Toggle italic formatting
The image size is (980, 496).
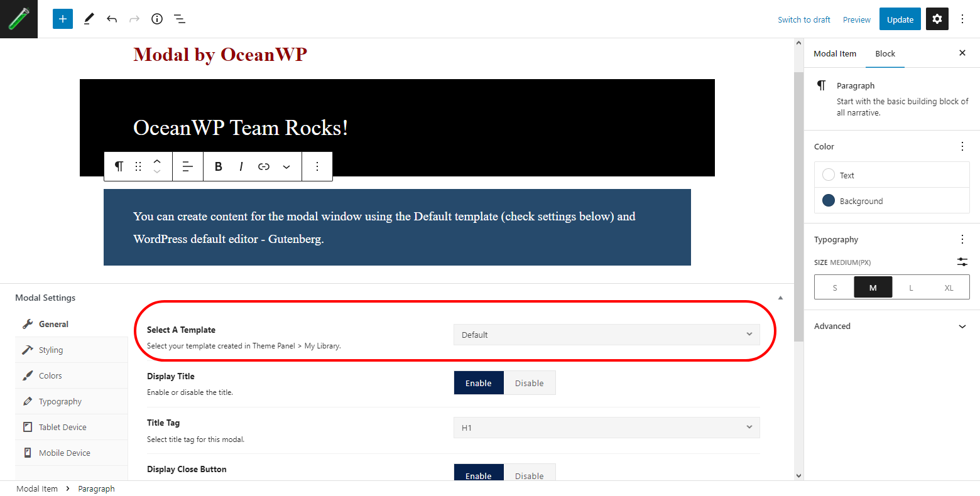tap(241, 166)
